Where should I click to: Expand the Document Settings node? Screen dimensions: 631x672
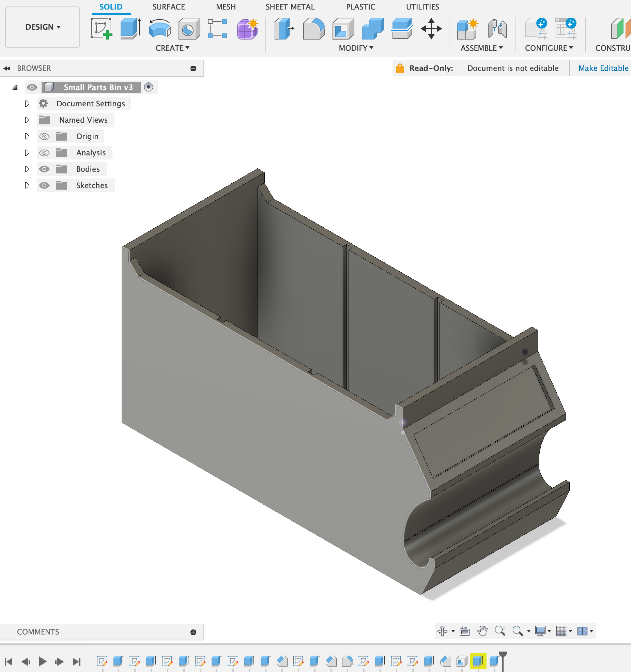click(27, 104)
